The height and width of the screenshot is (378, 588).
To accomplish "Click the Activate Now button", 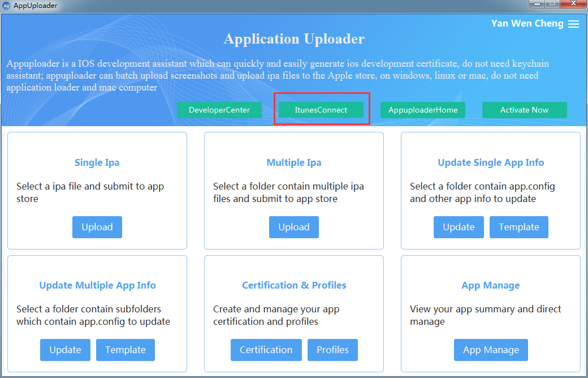I will 525,110.
